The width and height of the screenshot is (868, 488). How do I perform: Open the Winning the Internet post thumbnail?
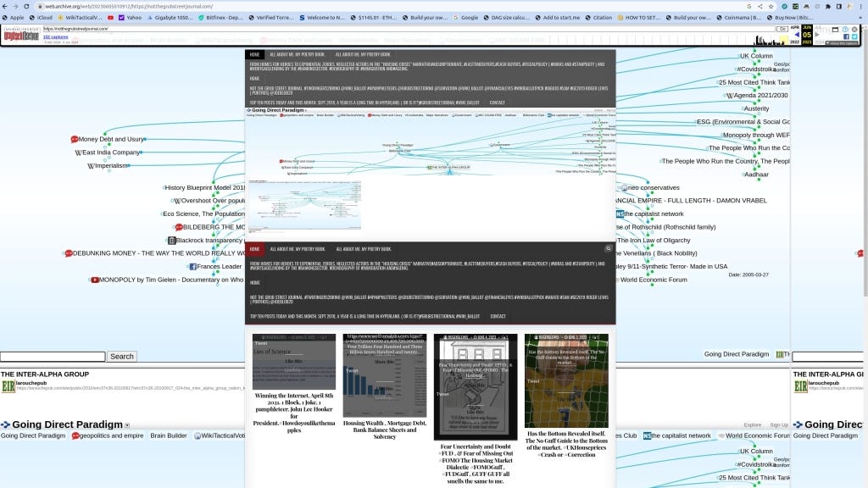pos(294,361)
